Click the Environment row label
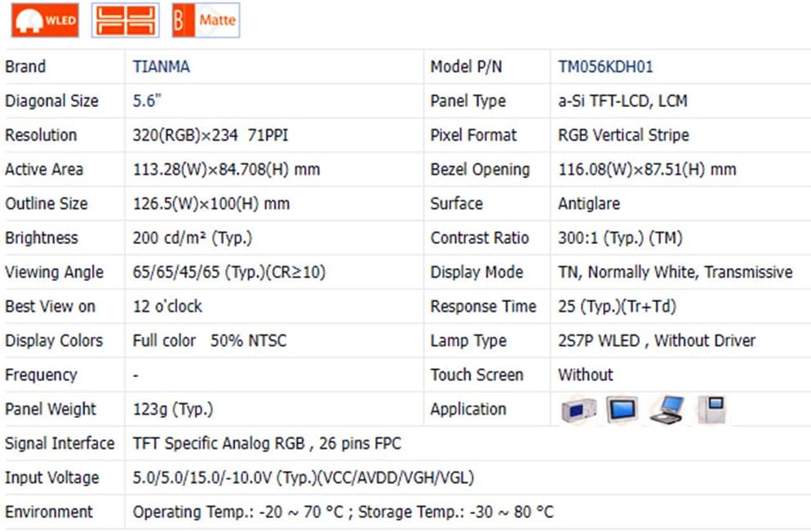This screenshot has width=811, height=532. (49, 512)
